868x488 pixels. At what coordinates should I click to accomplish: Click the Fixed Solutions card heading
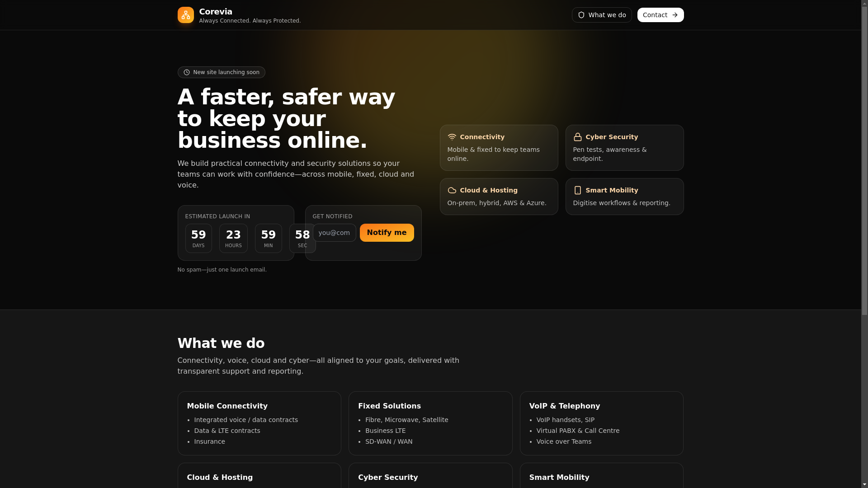(x=389, y=406)
